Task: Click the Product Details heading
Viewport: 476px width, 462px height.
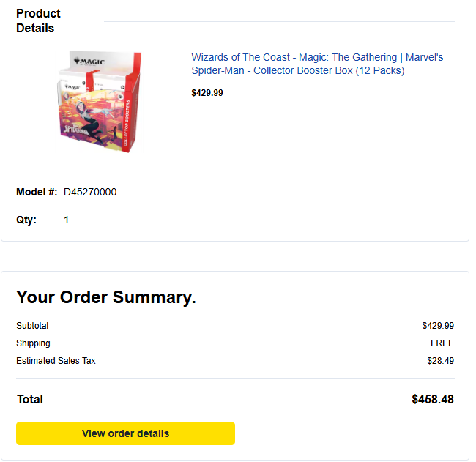Action: click(x=38, y=21)
